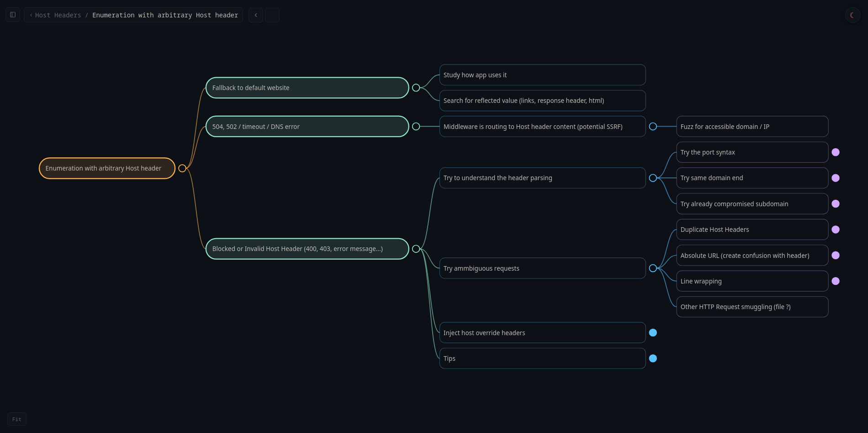Select the Other HTTP Request smuggling node

(x=752, y=307)
